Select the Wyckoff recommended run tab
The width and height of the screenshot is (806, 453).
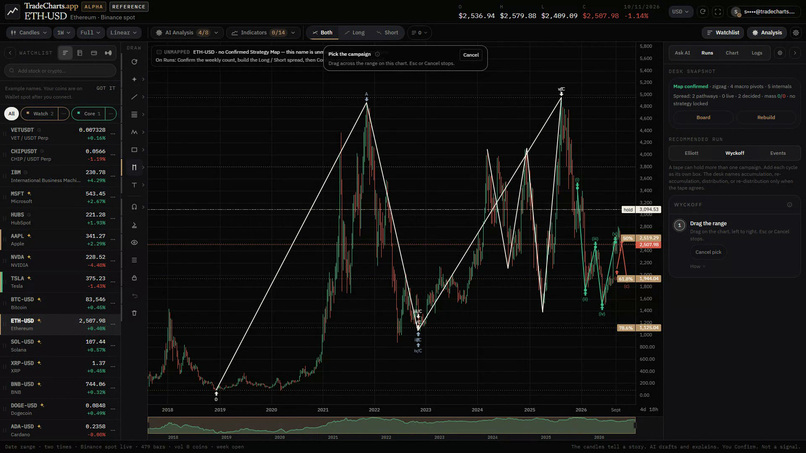[x=735, y=153]
